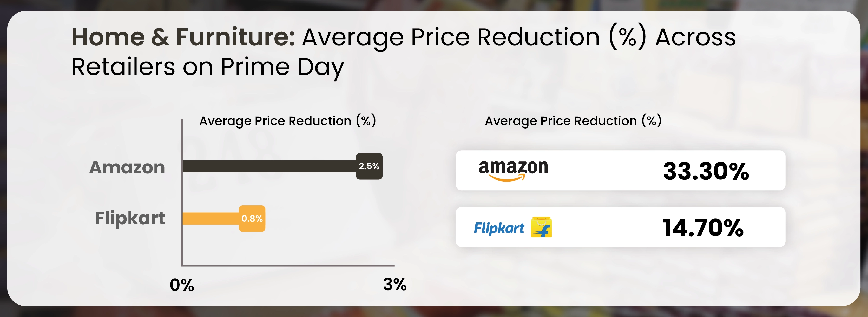Click the 0% axis tick label
This screenshot has height=317, width=868.
tap(182, 285)
